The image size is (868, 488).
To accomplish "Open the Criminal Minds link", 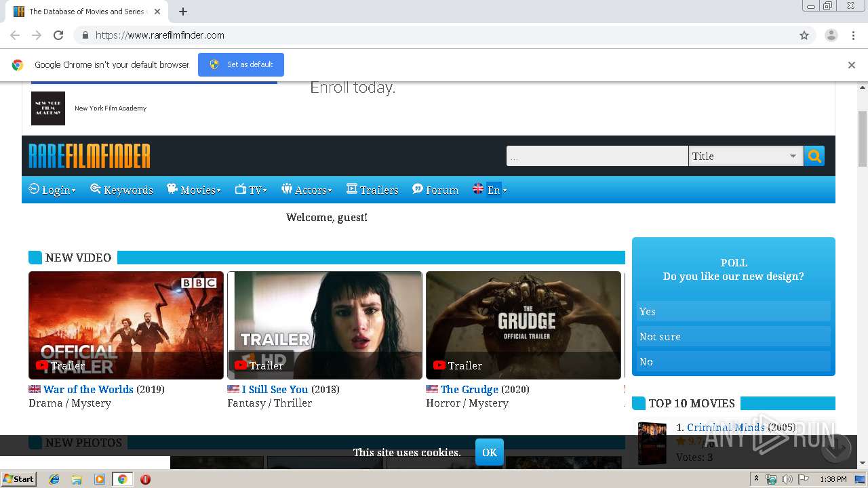I will tap(726, 427).
